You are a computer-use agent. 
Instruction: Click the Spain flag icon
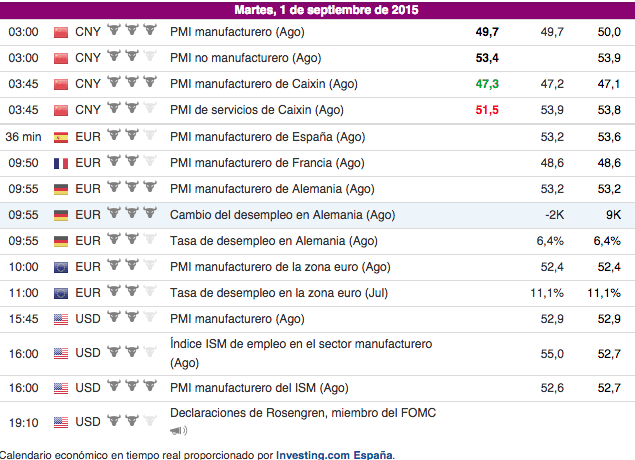pyautogui.click(x=61, y=136)
